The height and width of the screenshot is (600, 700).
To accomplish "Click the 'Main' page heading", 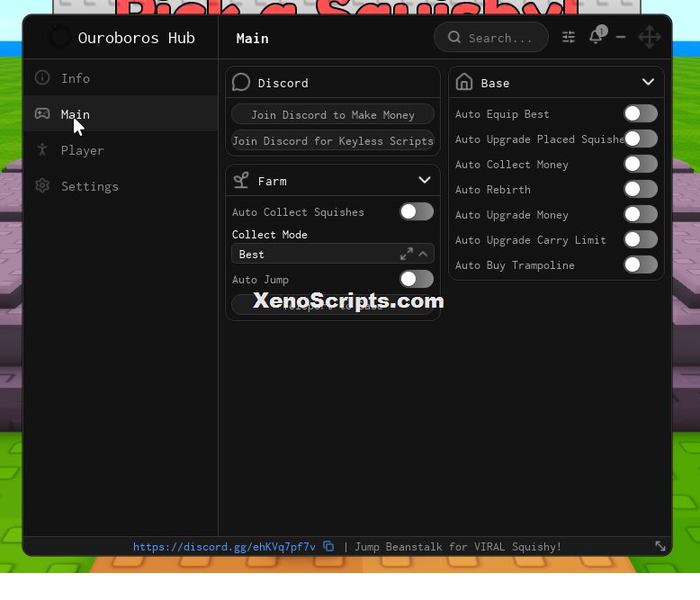I will 252,39.
